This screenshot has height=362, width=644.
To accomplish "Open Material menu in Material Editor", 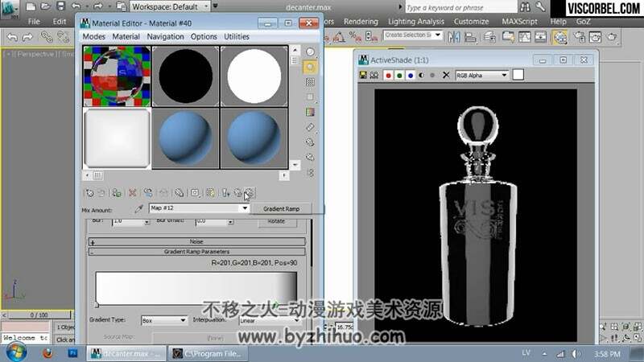I will pos(126,36).
